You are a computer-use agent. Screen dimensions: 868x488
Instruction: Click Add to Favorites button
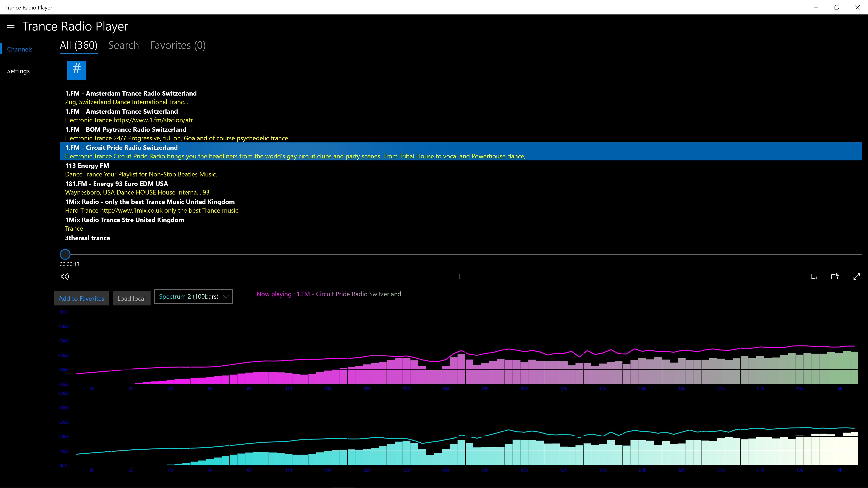pyautogui.click(x=82, y=298)
